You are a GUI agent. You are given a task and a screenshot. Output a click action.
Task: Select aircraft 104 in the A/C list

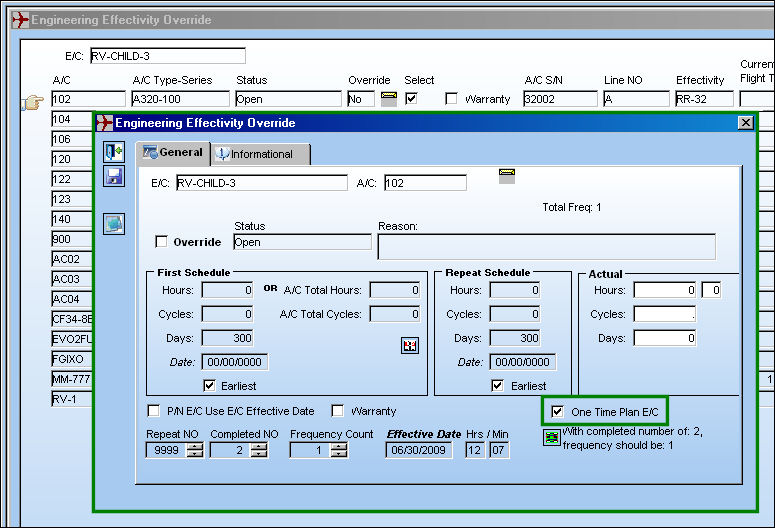click(72, 119)
